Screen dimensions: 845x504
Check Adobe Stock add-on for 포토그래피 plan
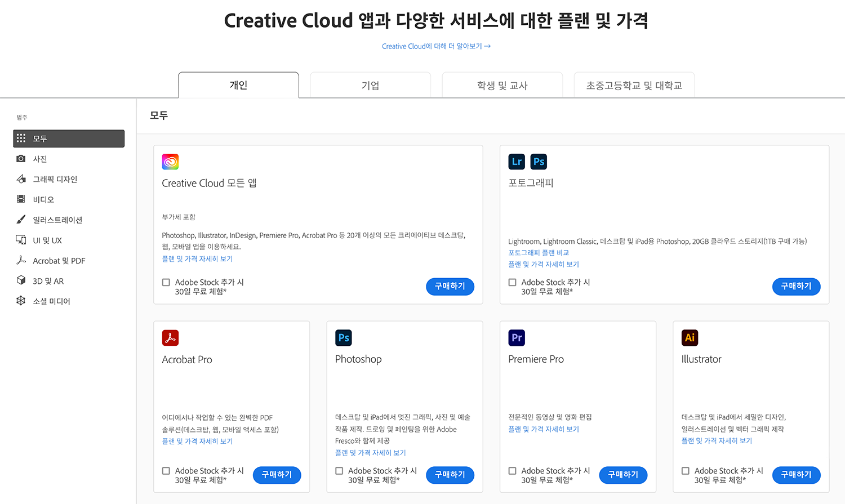point(512,283)
